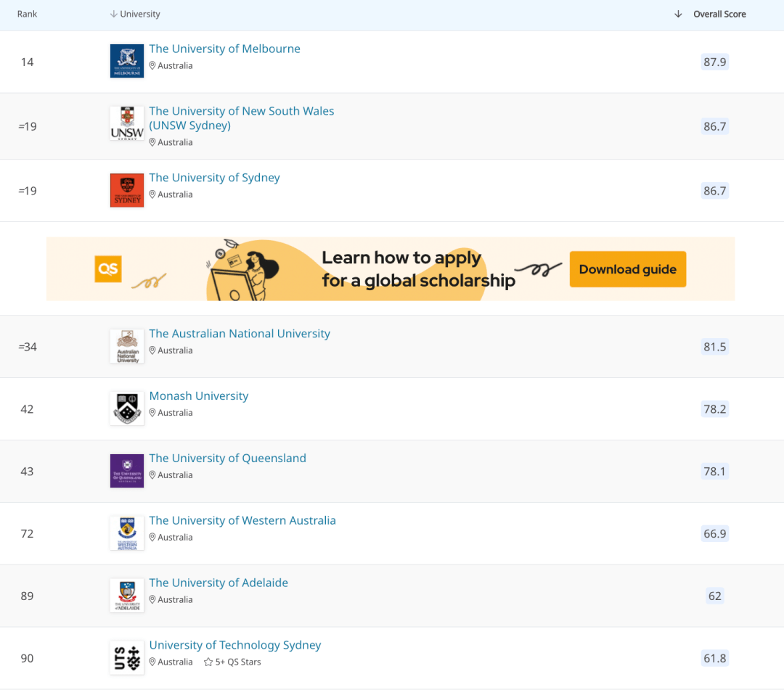
Task: Click the UNSW Sydney crest logo
Action: [127, 123]
